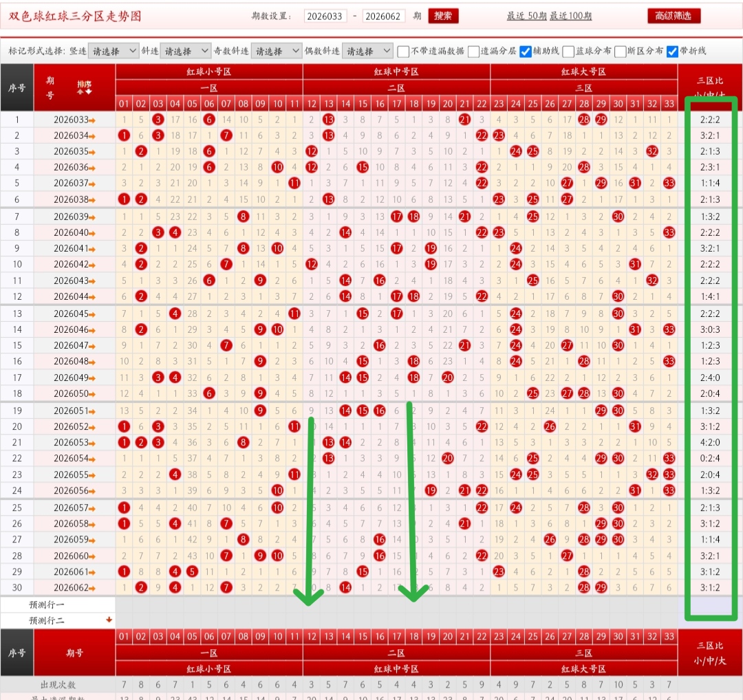Click ratio 1:4:1 in row 2026044

710,296
